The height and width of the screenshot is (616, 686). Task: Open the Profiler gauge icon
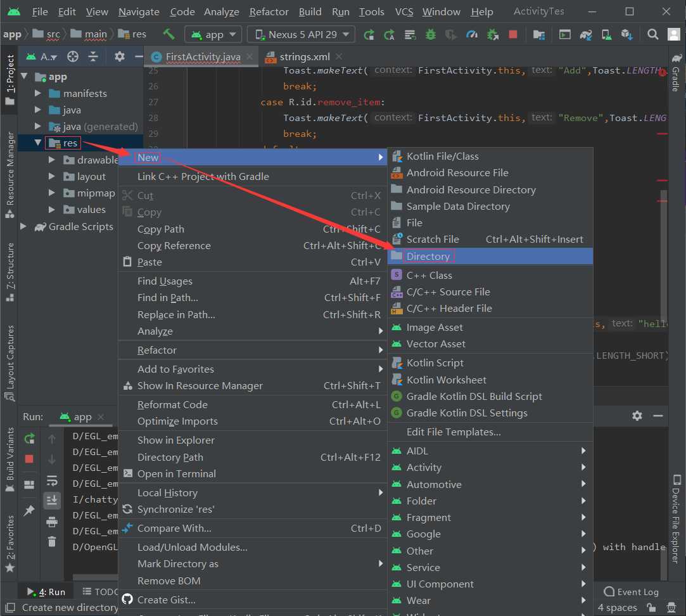tap(472, 34)
